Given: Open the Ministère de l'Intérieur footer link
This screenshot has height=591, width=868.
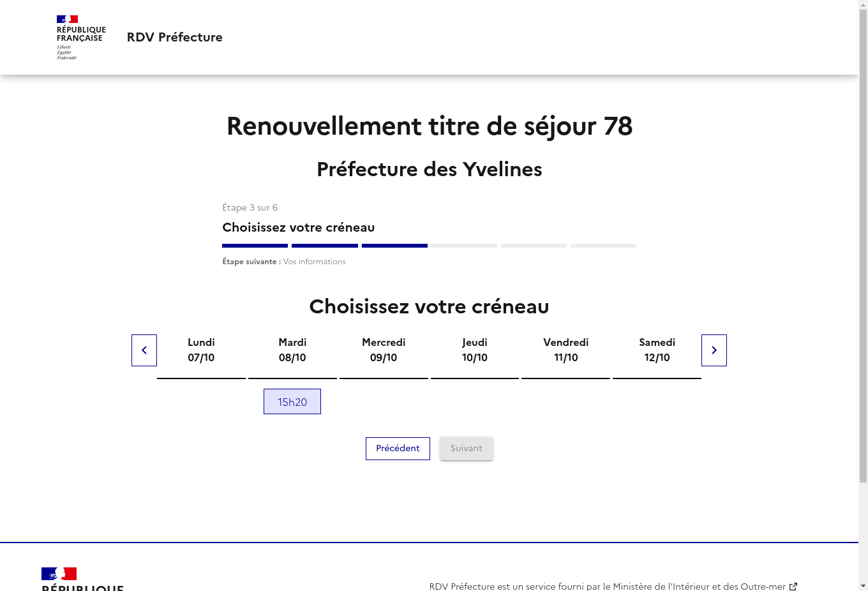Looking at the screenshot, I should [x=613, y=586].
